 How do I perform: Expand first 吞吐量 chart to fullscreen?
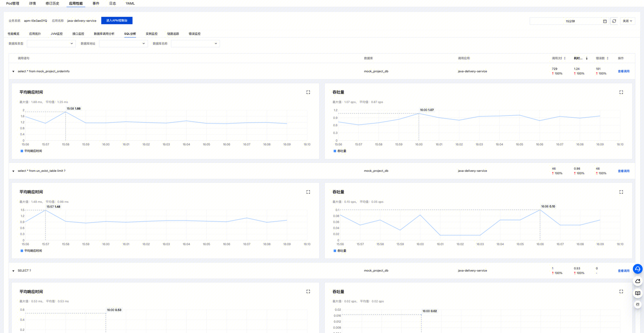tap(621, 92)
